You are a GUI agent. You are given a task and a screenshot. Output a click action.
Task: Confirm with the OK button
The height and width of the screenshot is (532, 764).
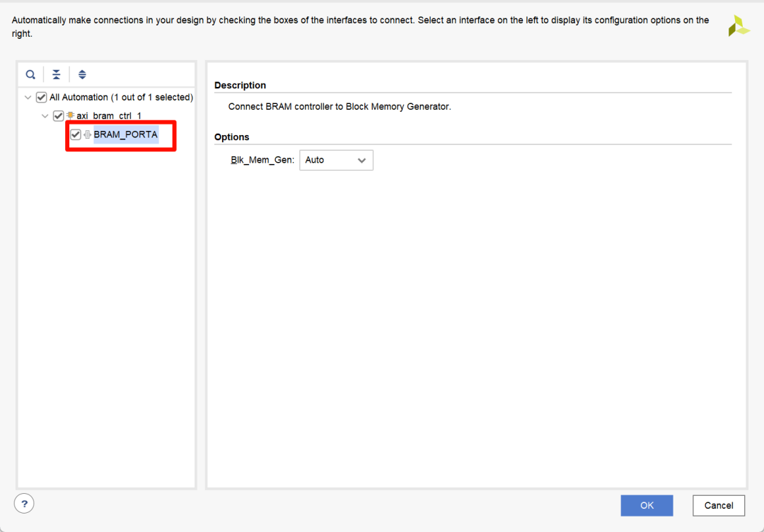647,505
